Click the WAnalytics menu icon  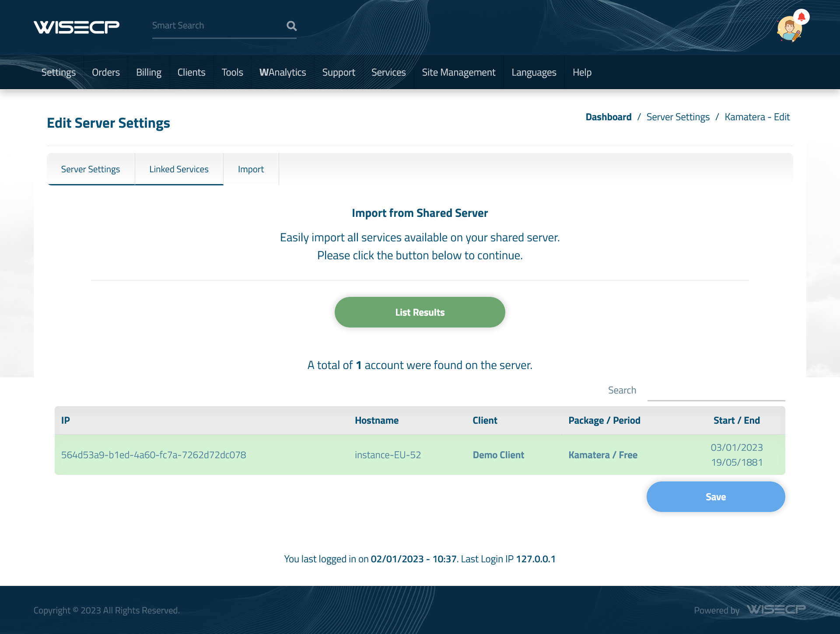click(x=283, y=72)
